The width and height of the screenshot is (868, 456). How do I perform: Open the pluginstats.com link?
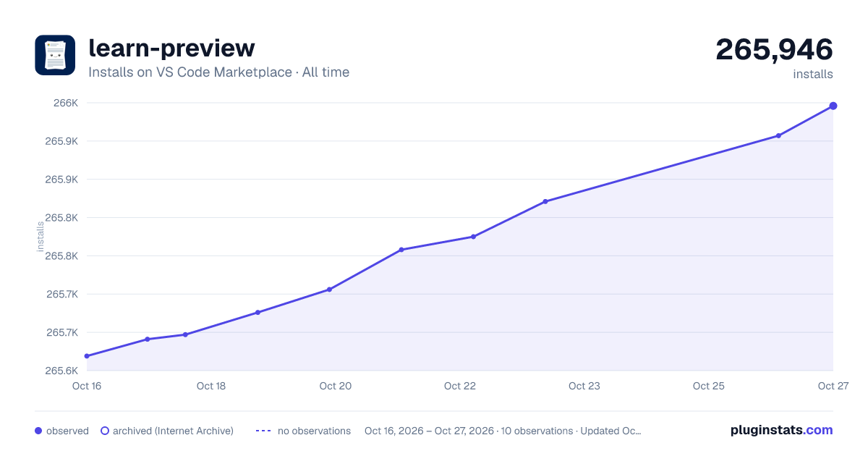781,430
